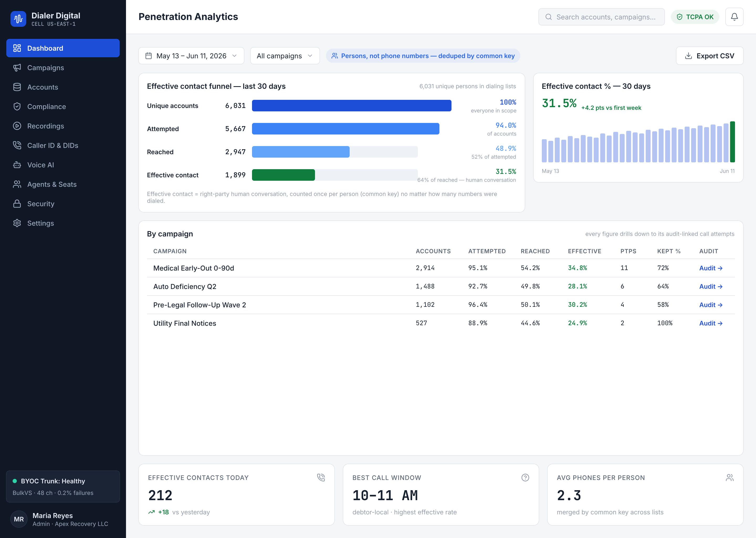
Task: Export the data as CSV
Action: pyautogui.click(x=709, y=56)
